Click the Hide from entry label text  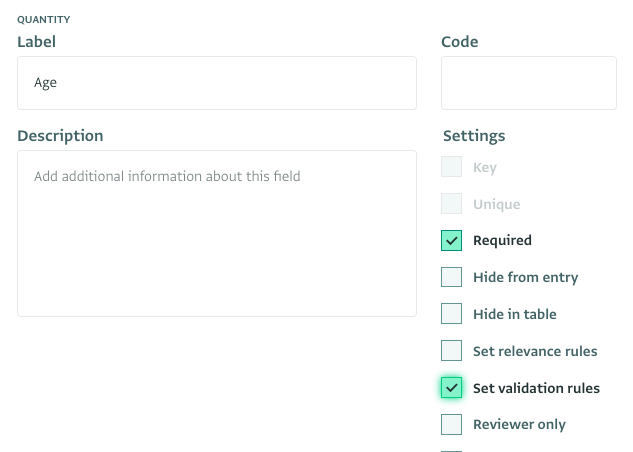526,278
